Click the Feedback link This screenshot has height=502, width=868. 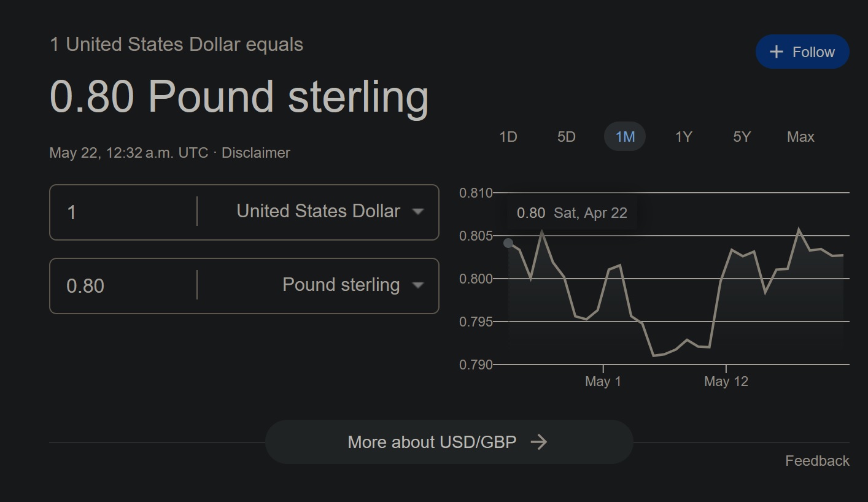[817, 461]
